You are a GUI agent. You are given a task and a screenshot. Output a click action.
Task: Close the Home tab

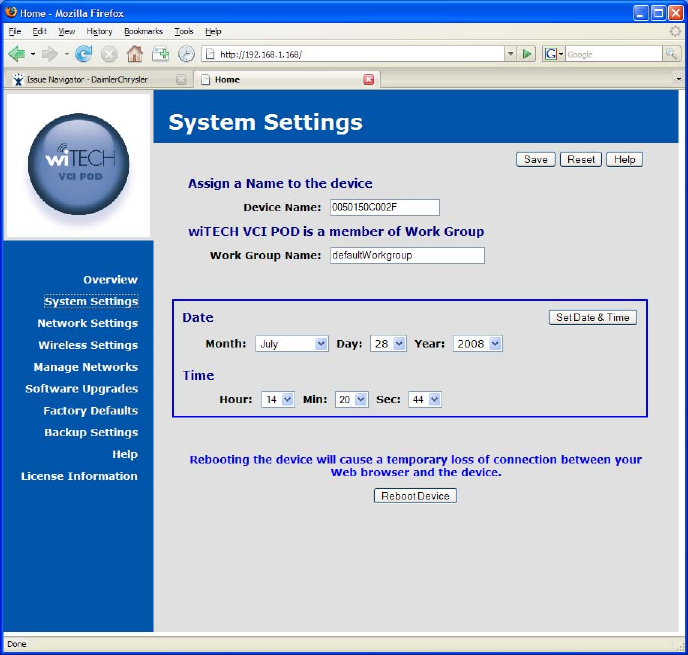[369, 79]
